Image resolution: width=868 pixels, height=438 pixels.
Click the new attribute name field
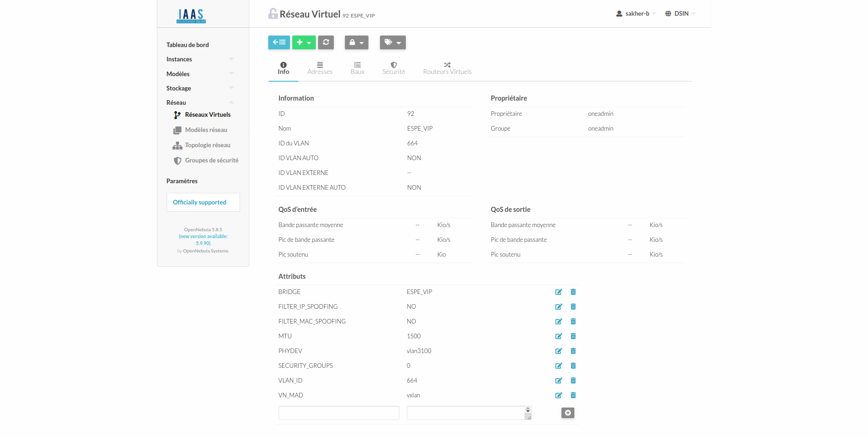click(x=338, y=413)
